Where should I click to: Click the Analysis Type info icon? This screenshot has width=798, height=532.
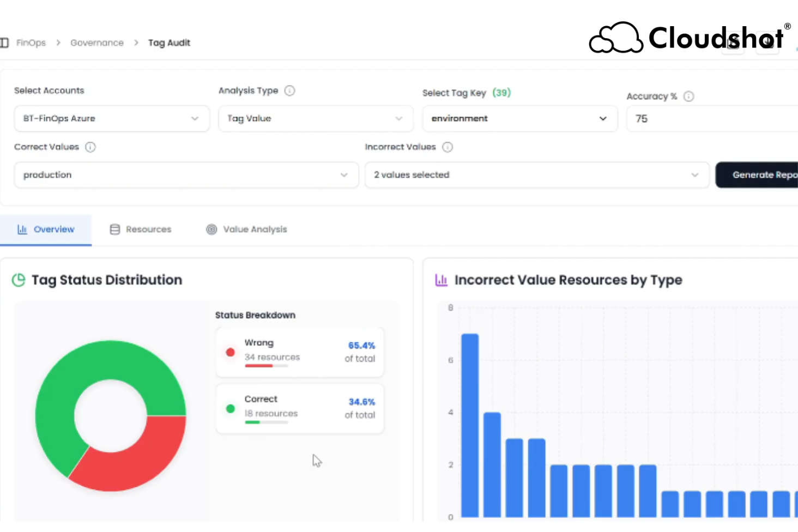pos(290,90)
